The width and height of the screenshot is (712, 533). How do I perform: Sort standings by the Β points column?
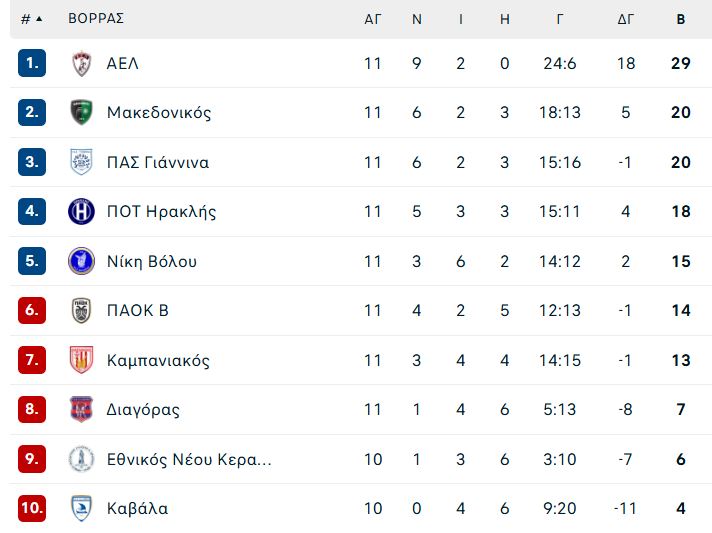point(680,19)
